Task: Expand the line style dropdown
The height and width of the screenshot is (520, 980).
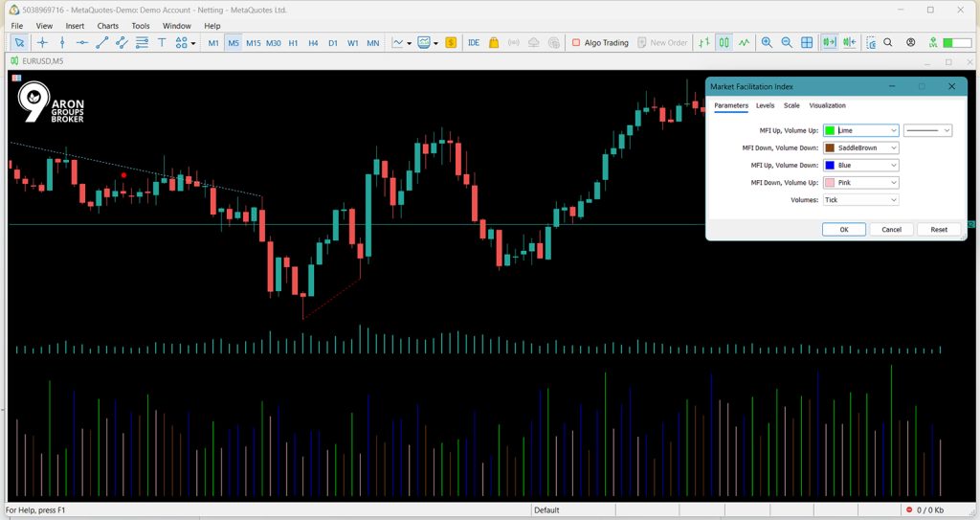Action: [x=928, y=130]
